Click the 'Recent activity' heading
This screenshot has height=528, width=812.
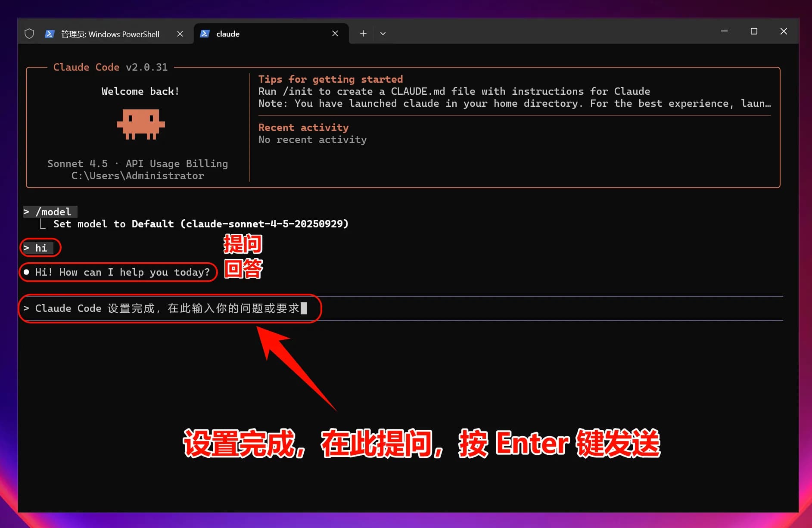(x=303, y=127)
